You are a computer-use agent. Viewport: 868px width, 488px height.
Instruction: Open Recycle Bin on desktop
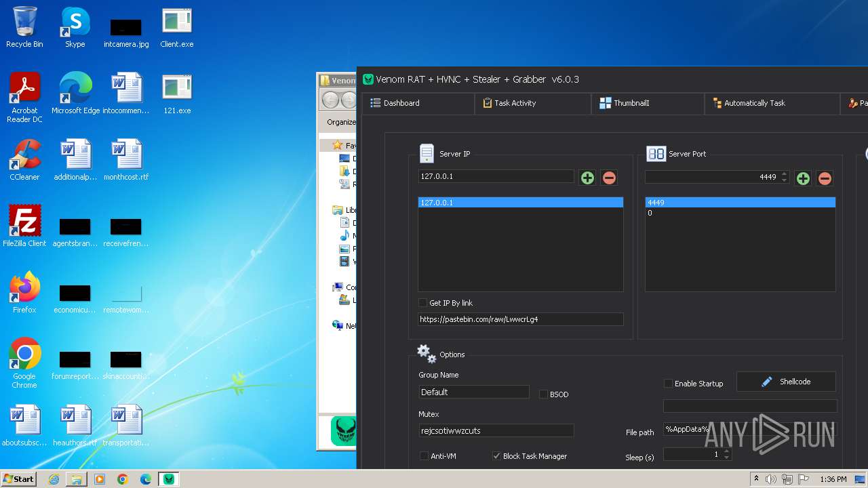click(24, 28)
